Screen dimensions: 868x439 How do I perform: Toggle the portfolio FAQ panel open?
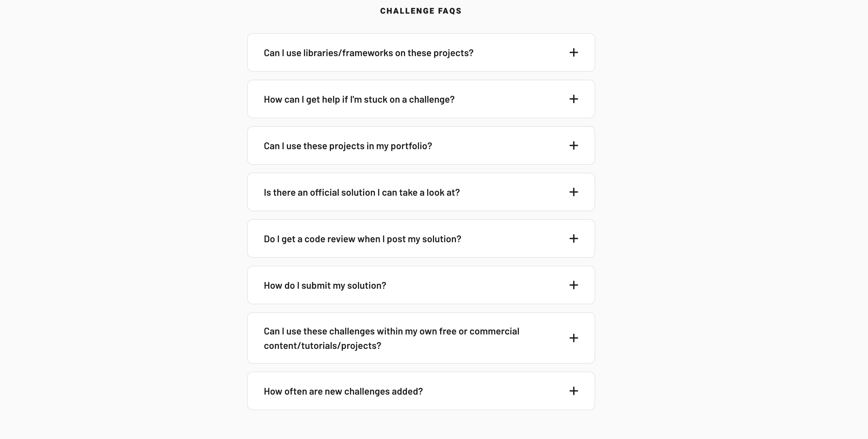click(421, 145)
